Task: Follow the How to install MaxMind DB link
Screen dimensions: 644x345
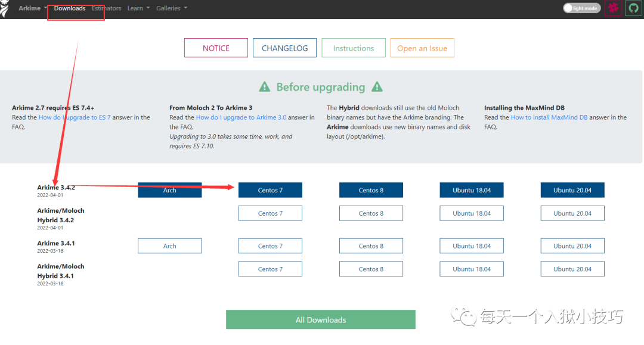Action: (549, 117)
